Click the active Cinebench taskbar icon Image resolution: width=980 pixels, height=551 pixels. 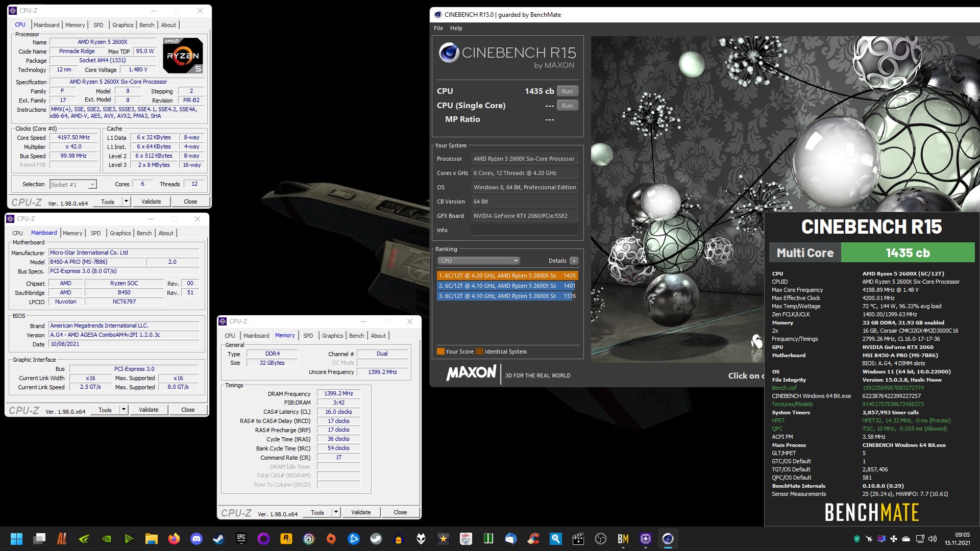point(668,539)
